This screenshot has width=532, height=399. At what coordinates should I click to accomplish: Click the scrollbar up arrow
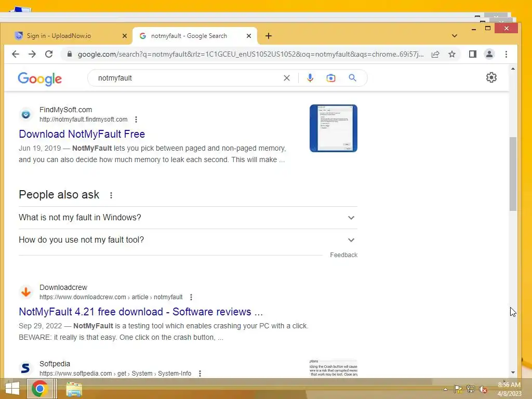click(x=513, y=69)
